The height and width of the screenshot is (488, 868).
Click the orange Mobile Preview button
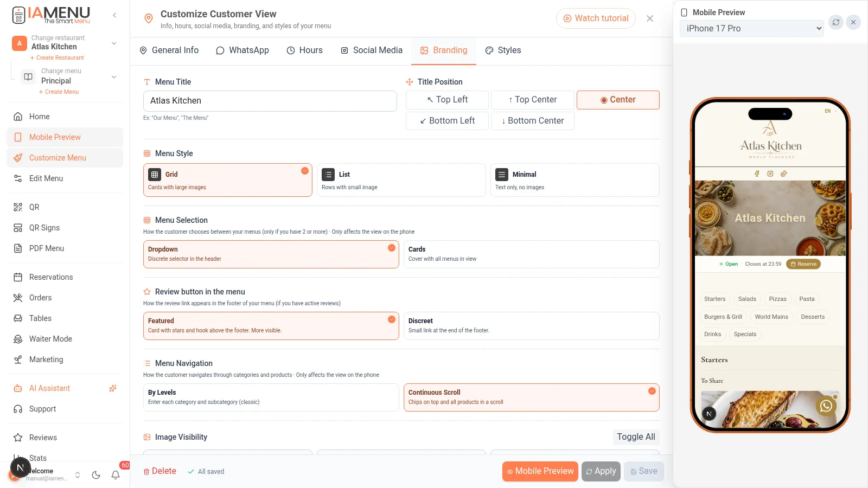click(x=540, y=472)
